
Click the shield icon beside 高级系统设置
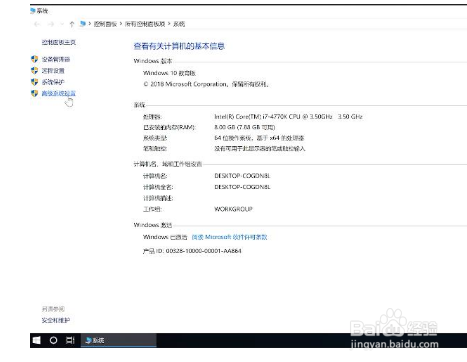pos(34,93)
